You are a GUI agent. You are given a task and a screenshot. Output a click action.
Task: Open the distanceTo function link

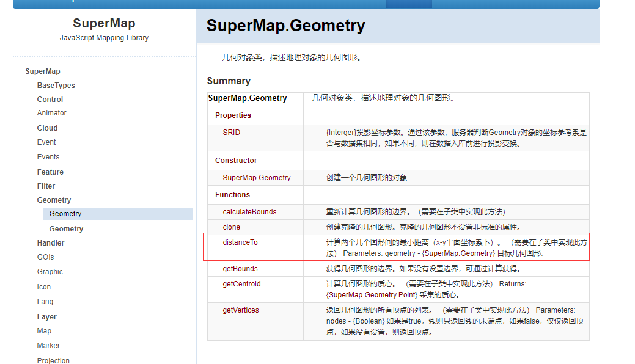pyautogui.click(x=240, y=242)
